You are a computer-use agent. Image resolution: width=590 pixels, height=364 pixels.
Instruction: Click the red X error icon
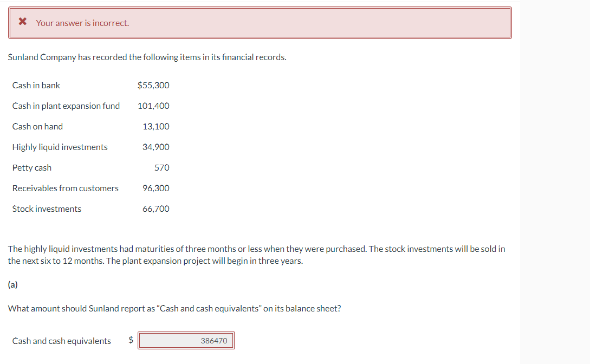21,22
